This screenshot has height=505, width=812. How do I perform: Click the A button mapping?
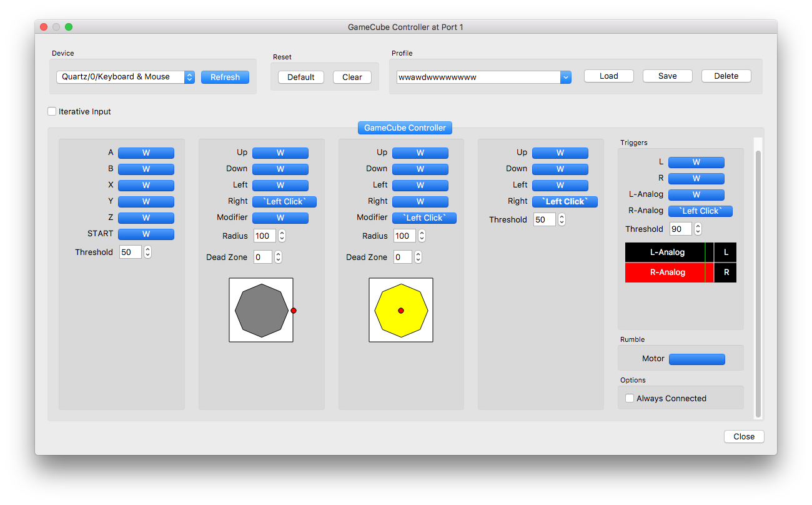(146, 152)
